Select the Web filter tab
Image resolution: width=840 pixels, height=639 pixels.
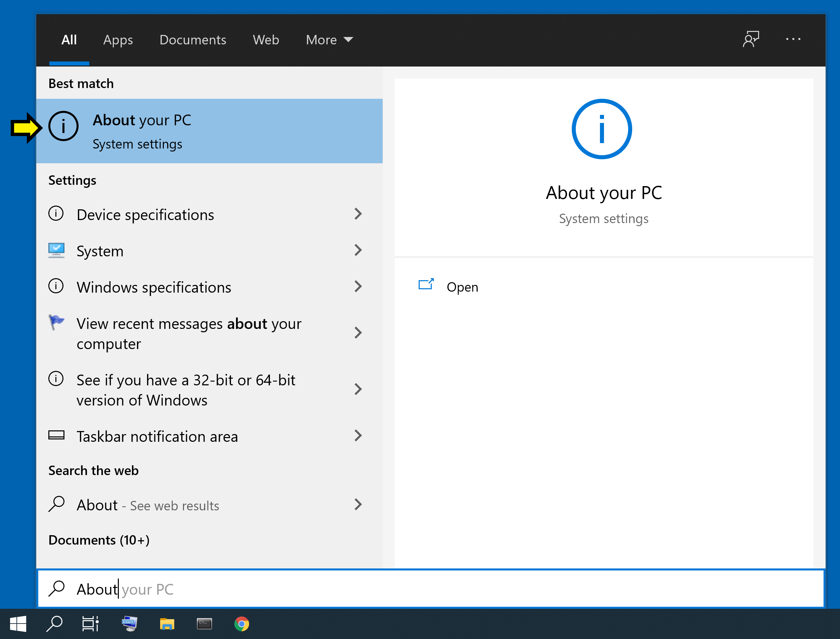266,40
